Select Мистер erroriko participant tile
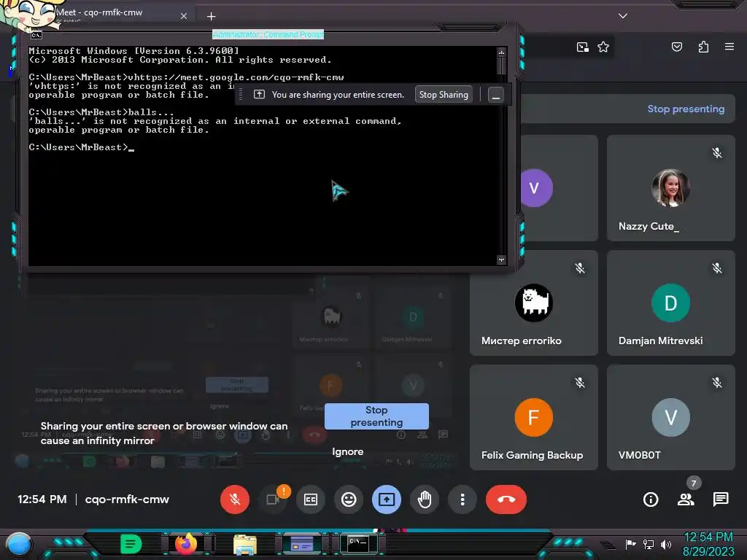747x560 pixels. [x=533, y=303]
